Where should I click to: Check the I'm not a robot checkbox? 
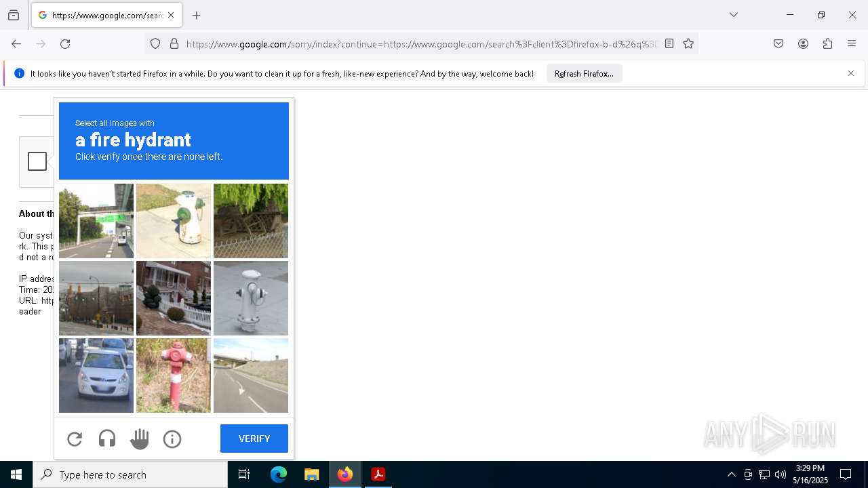pyautogui.click(x=37, y=161)
